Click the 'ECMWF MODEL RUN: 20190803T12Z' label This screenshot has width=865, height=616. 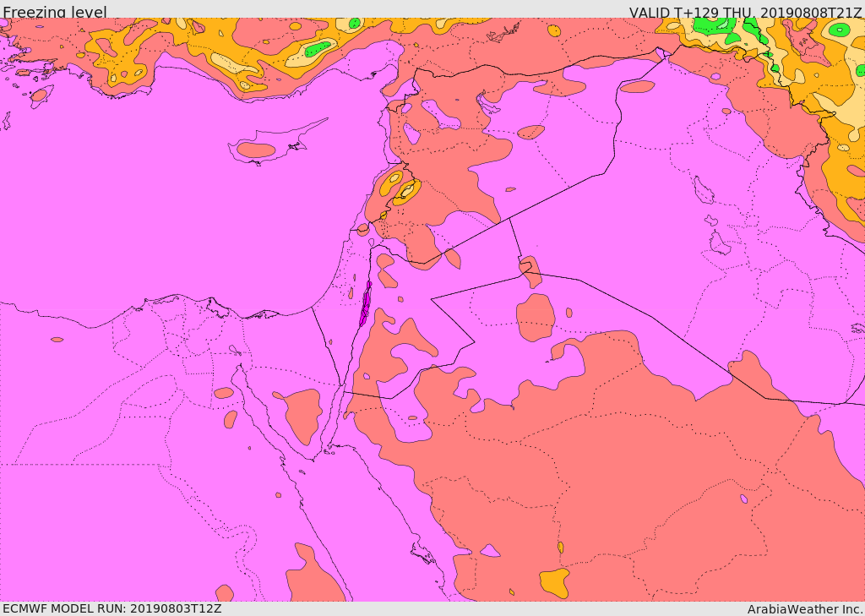coord(112,608)
